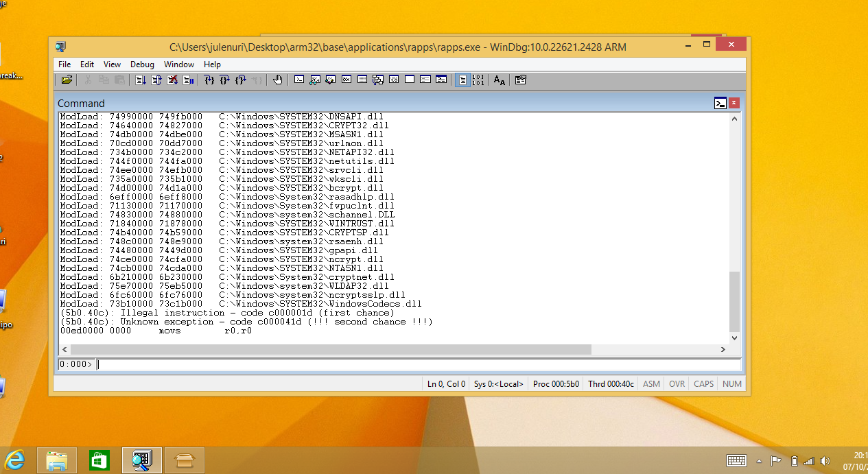Open the Window menu
The height and width of the screenshot is (474, 868).
coord(178,64)
